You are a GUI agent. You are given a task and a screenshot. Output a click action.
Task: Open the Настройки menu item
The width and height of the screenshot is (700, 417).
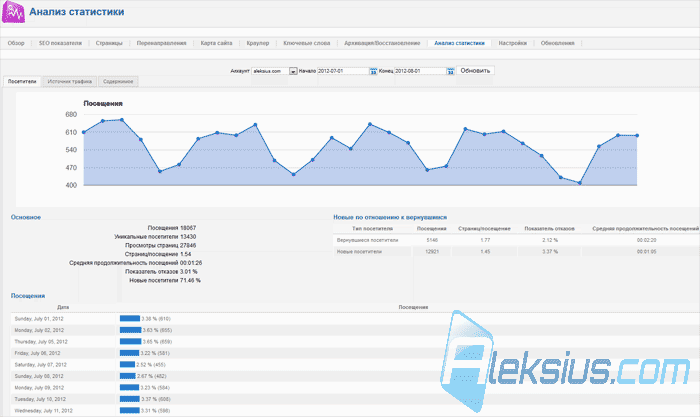pos(512,43)
